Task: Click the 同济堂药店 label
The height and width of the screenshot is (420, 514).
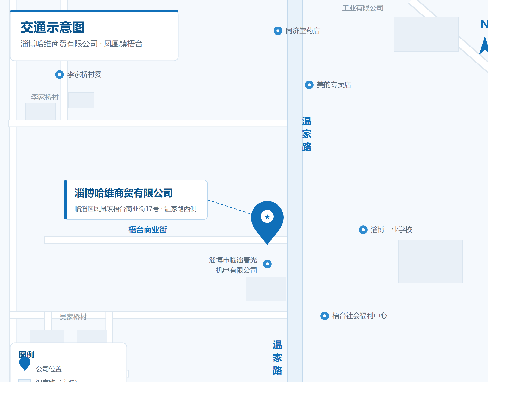Action: (x=303, y=31)
